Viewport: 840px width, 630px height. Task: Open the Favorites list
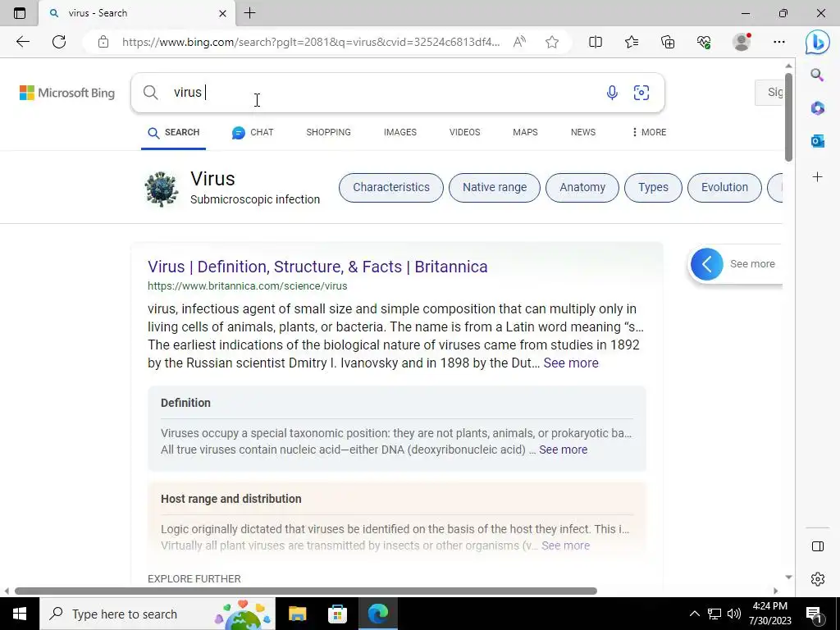tap(632, 42)
